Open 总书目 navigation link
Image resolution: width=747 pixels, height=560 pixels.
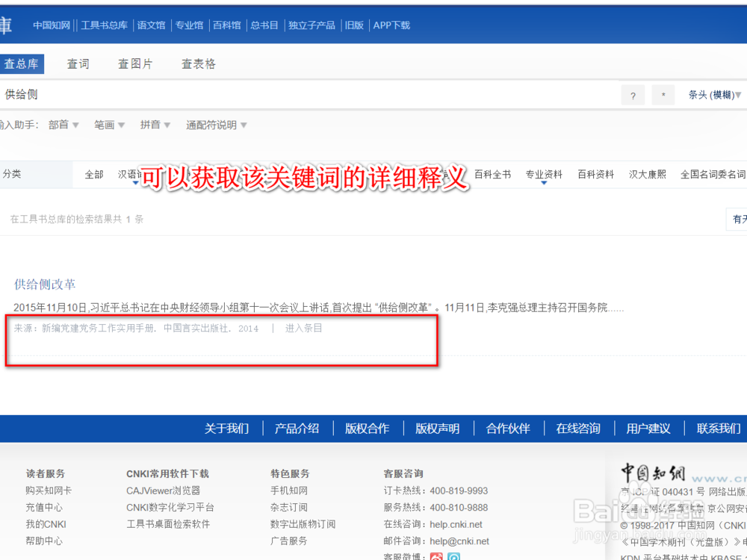264,25
